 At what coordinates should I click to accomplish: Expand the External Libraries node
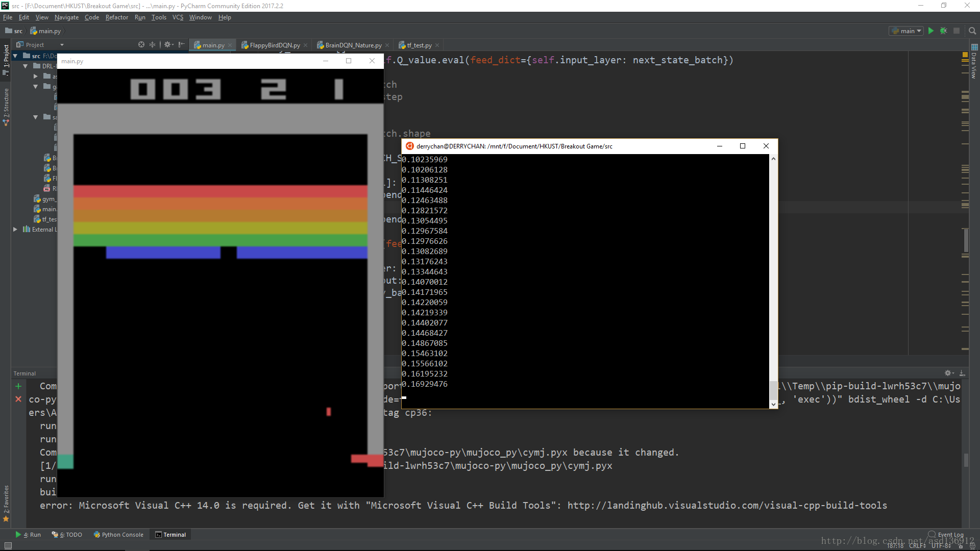click(x=15, y=230)
